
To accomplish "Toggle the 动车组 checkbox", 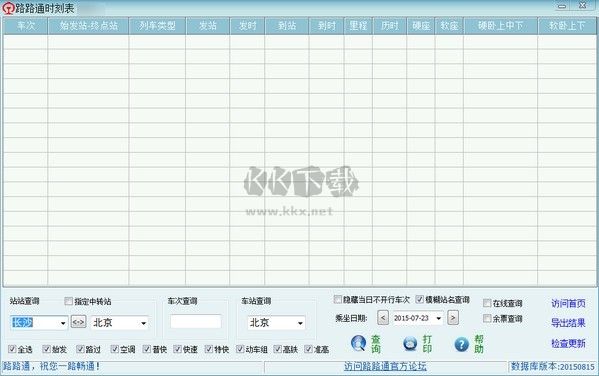I will click(240, 348).
